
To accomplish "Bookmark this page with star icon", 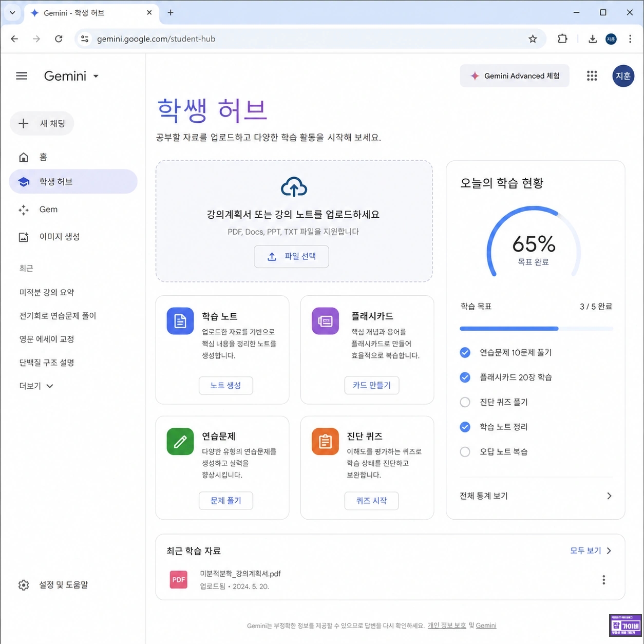I will tap(533, 39).
